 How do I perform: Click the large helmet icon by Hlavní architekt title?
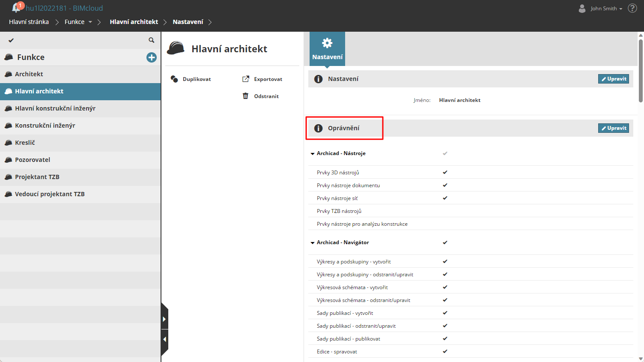176,48
